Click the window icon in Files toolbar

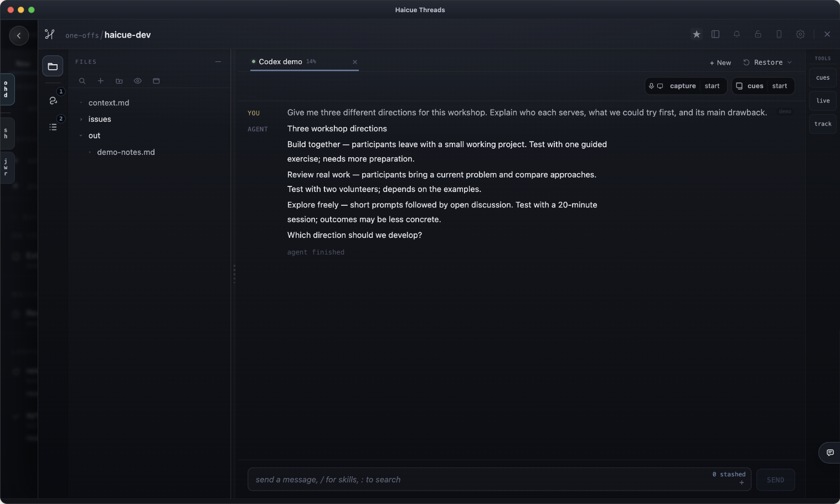(156, 81)
